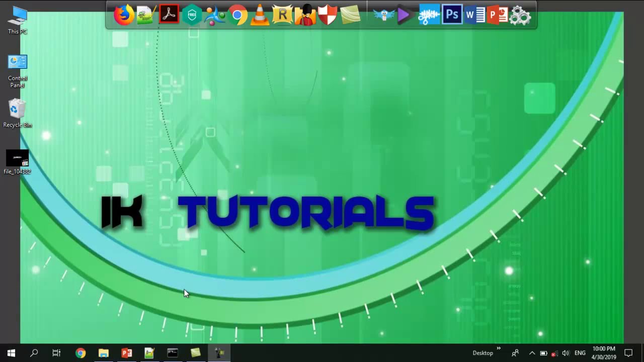Open the royal guard folder icon
Viewport: 644px width, 362px height.
pyautogui.click(x=305, y=15)
